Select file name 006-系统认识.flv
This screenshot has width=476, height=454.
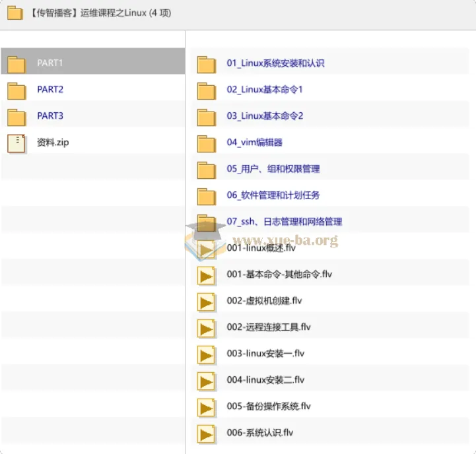(x=260, y=433)
